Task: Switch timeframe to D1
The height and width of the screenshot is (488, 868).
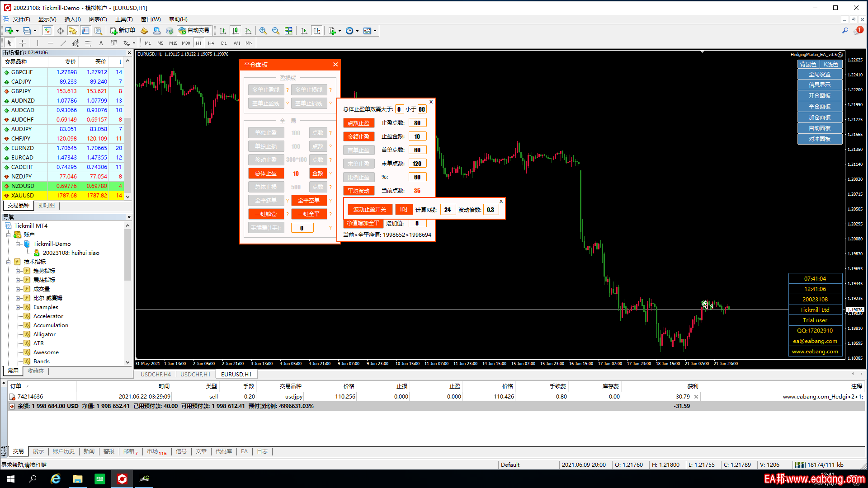Action: [224, 43]
